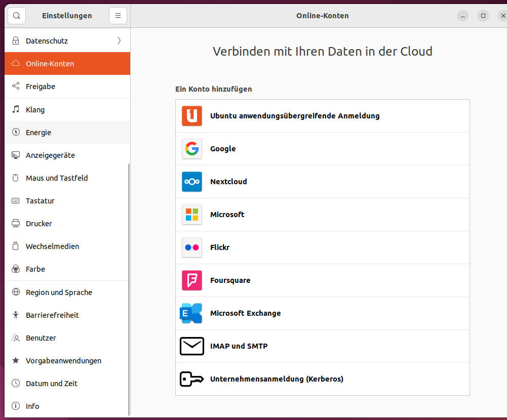This screenshot has height=420, width=507.
Task: Click the Nextcloud logo icon
Action: point(192,182)
